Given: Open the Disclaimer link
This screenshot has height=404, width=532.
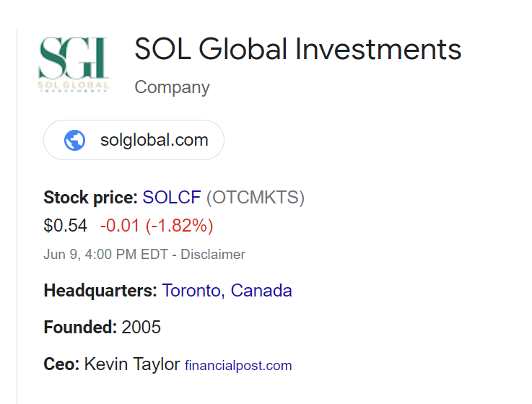Looking at the screenshot, I should pos(212,255).
